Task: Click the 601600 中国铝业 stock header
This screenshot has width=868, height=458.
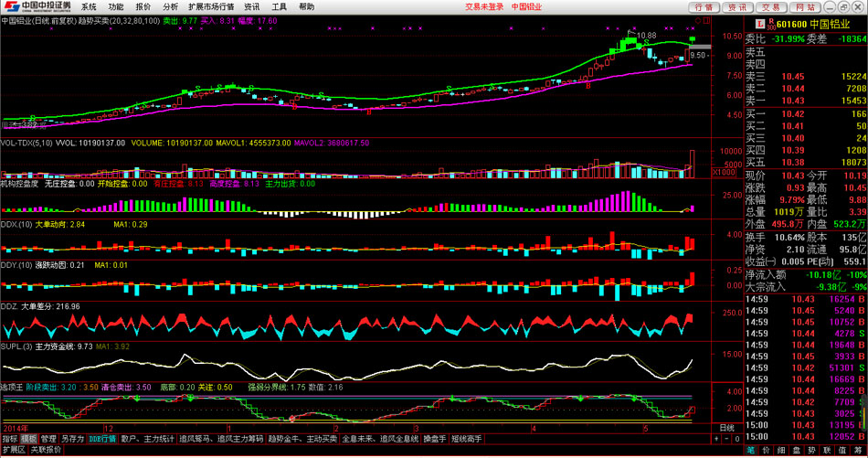Action: point(813,24)
